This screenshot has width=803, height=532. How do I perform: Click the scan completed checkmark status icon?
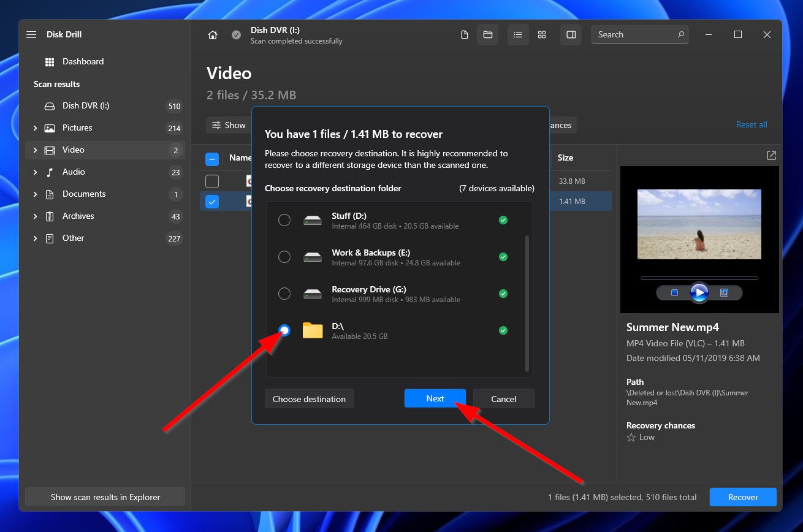pos(236,35)
